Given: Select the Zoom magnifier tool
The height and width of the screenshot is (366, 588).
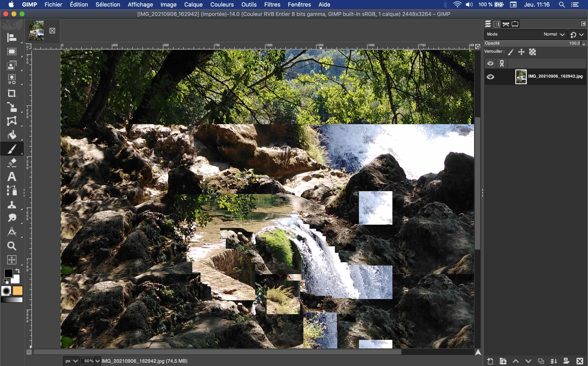Looking at the screenshot, I should click(12, 246).
